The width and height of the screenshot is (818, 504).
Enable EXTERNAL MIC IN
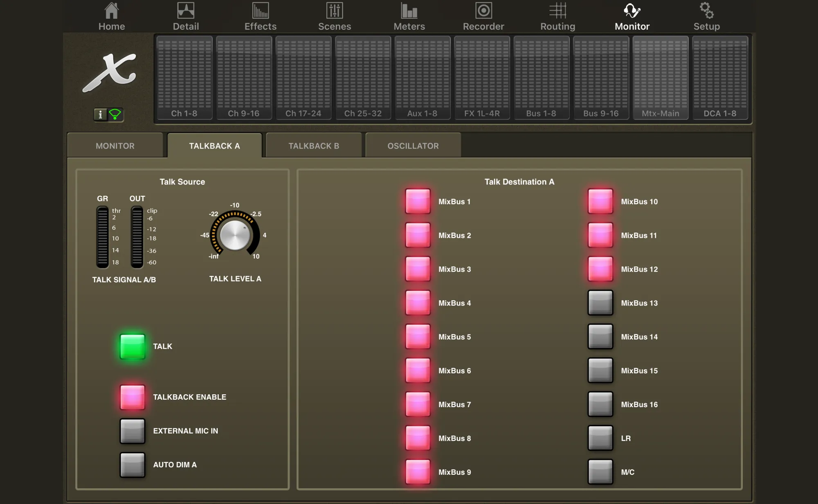pyautogui.click(x=132, y=431)
